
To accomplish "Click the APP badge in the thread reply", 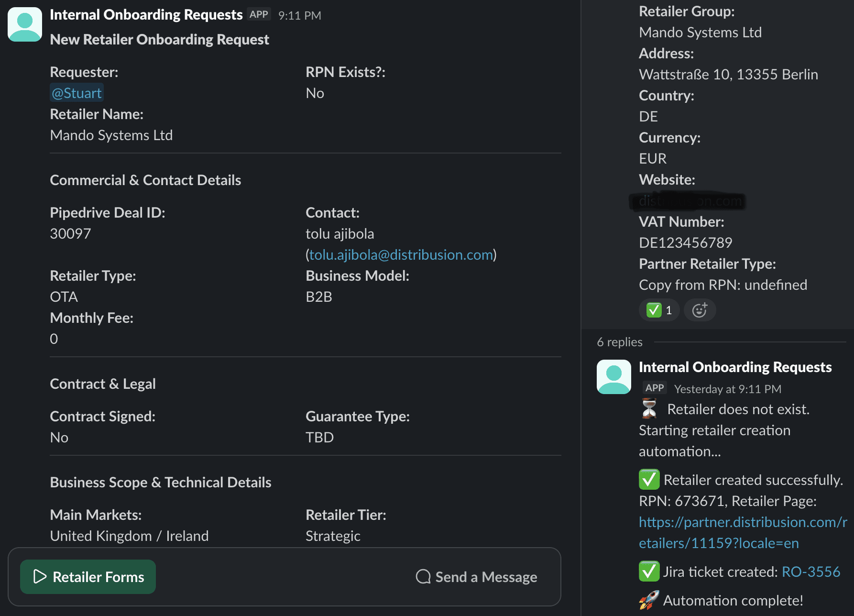I will click(654, 387).
